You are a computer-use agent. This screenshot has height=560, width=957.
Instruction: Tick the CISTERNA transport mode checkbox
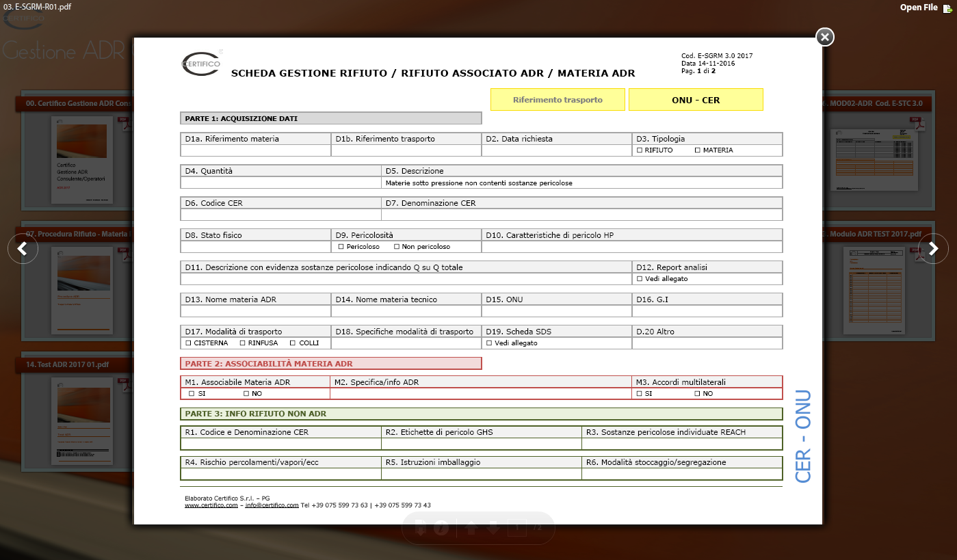pos(188,343)
